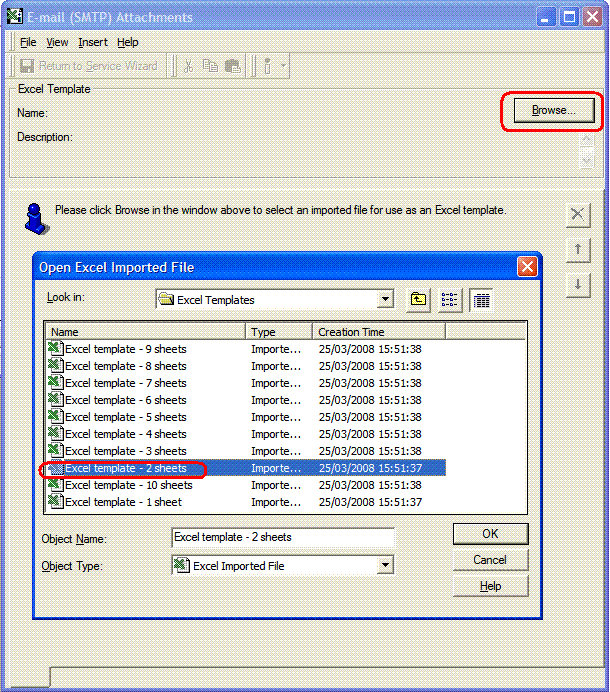The width and height of the screenshot is (610, 692).
Task: Click Excel icon of 10 sheets row
Action: [x=55, y=485]
